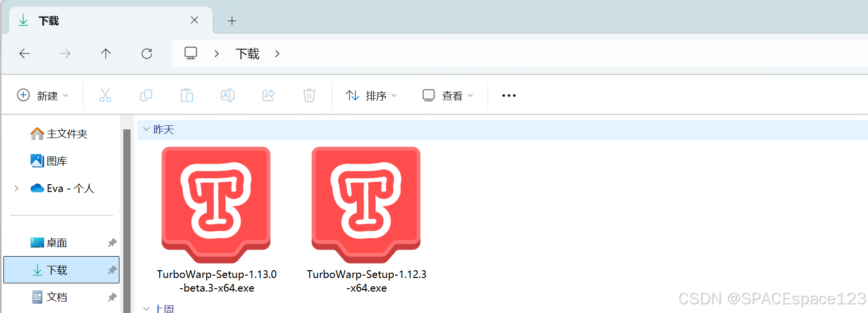Viewport: 868px width, 313px height.
Task: Close the 下载 tab
Action: [194, 20]
